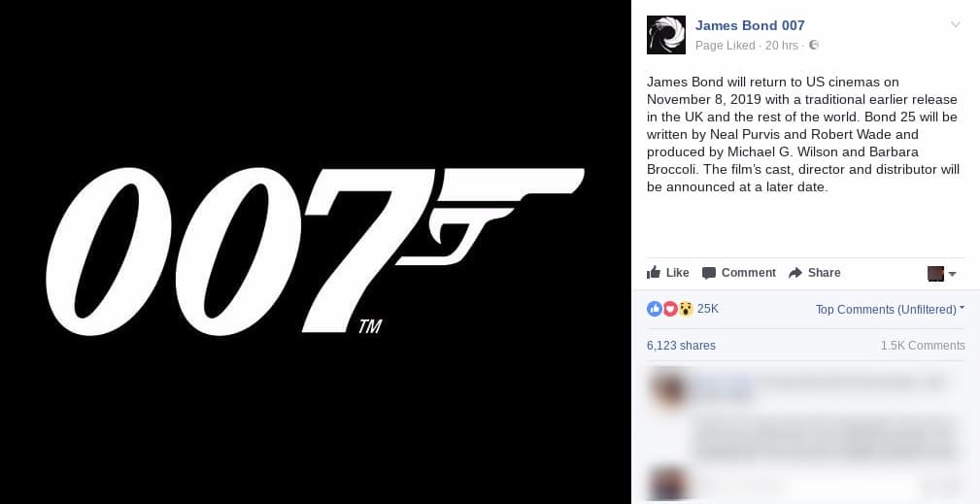Image resolution: width=980 pixels, height=504 pixels.
Task: Click the Share arrow icon
Action: [x=795, y=273]
